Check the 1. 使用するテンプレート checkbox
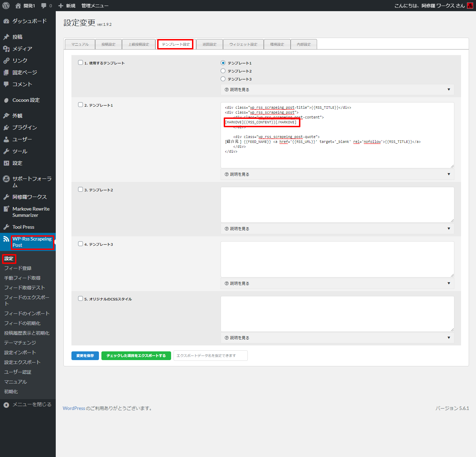Viewport: 476px width, 457px height. coord(80,62)
